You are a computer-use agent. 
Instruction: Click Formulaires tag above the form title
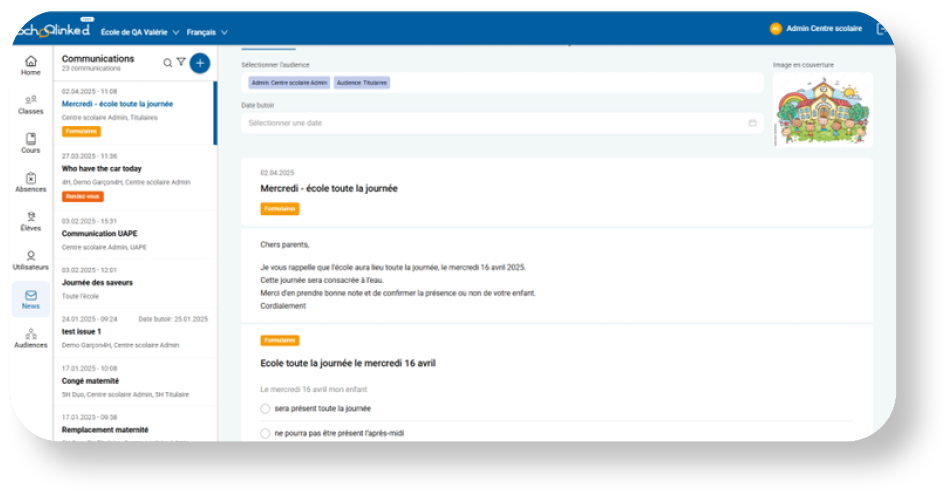280,341
